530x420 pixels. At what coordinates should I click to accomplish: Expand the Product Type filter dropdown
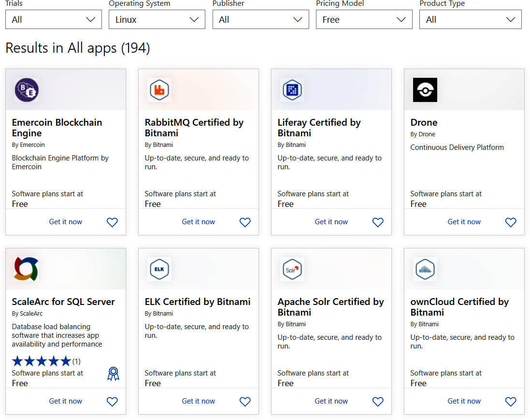(470, 19)
